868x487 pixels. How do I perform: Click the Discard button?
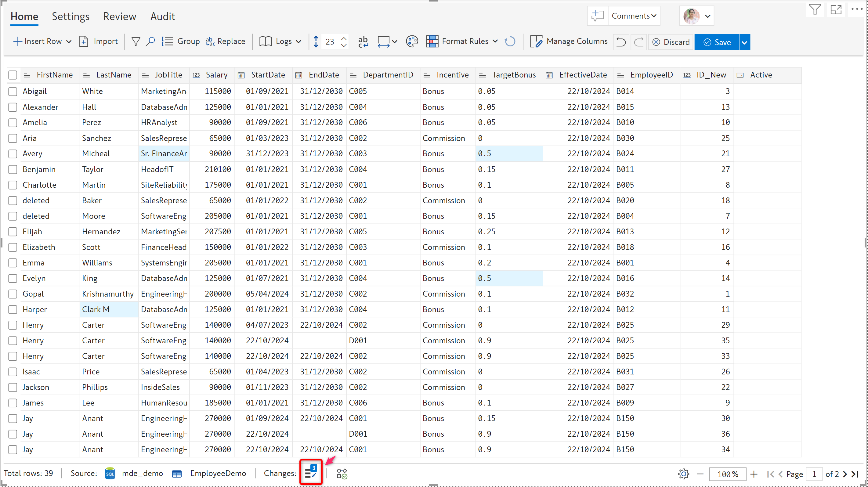point(671,42)
